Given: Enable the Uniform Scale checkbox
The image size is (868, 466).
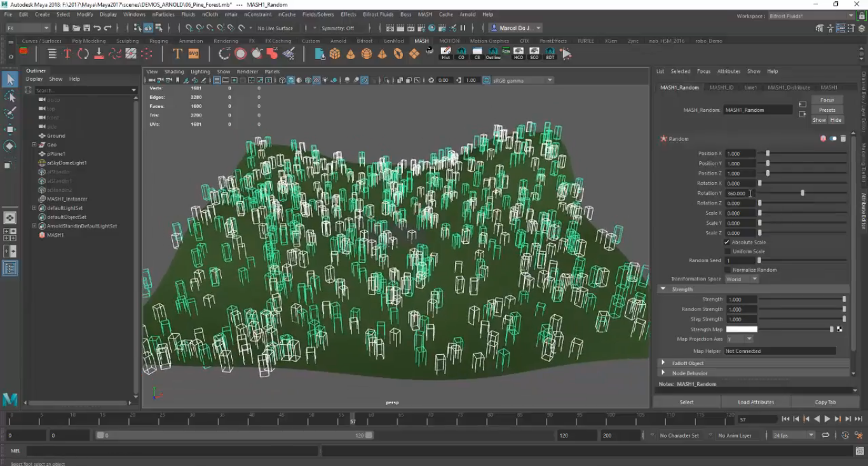Looking at the screenshot, I should click(727, 251).
